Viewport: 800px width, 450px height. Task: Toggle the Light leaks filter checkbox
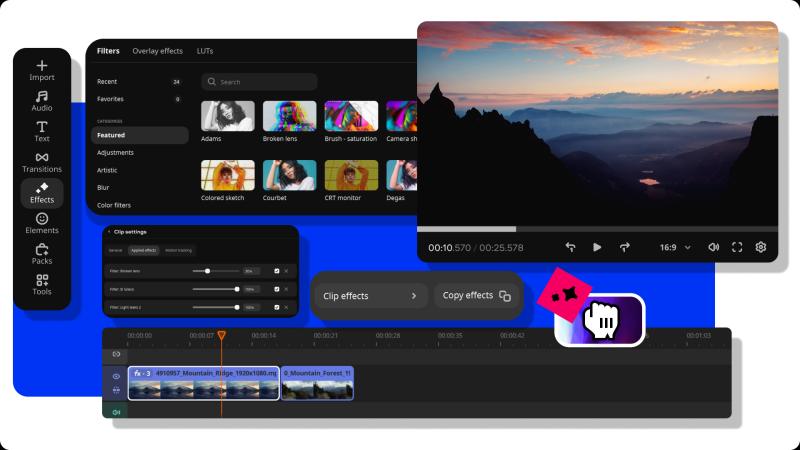tap(277, 307)
